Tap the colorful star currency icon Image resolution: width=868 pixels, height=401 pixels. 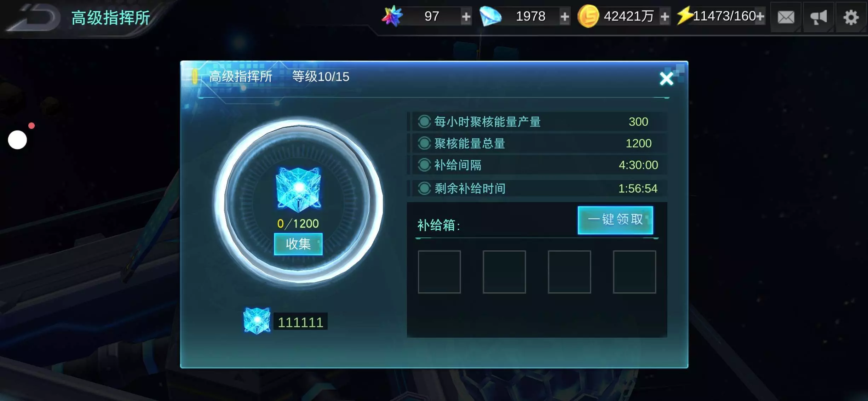click(x=392, y=16)
